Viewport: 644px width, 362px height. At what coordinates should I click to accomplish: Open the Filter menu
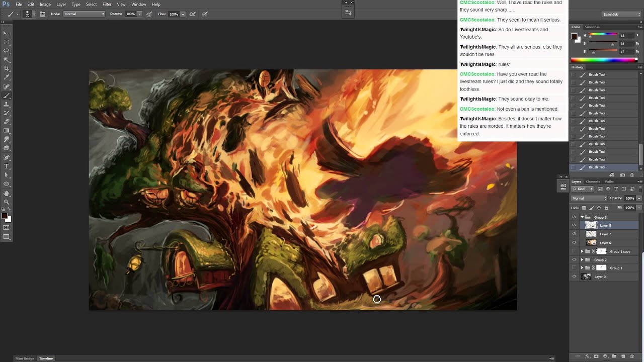107,5
